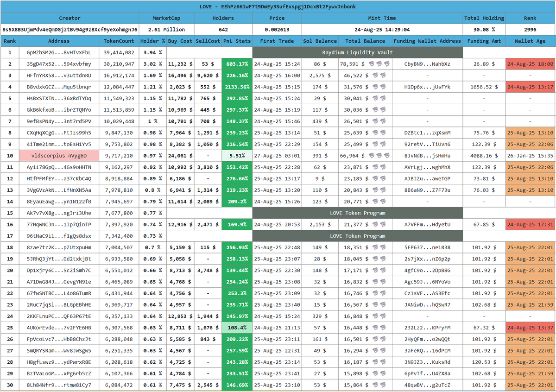Select funding wallet 48qwBV...g2uTcZ
556x392 pixels.
427,385
